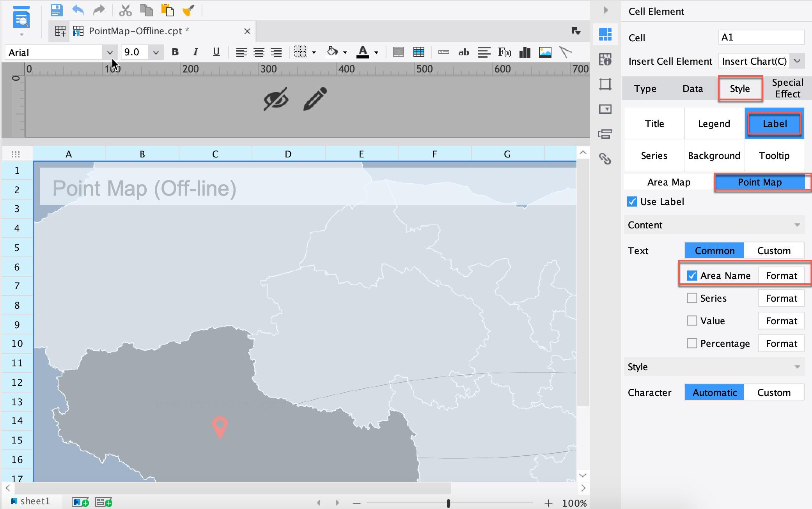Open the Legend style tab

click(x=714, y=124)
